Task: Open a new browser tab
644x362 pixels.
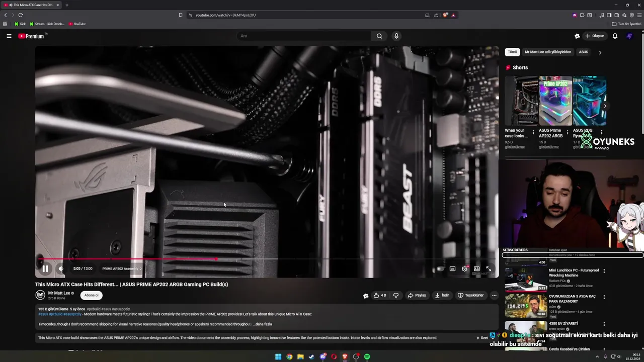Action: [x=67, y=5]
